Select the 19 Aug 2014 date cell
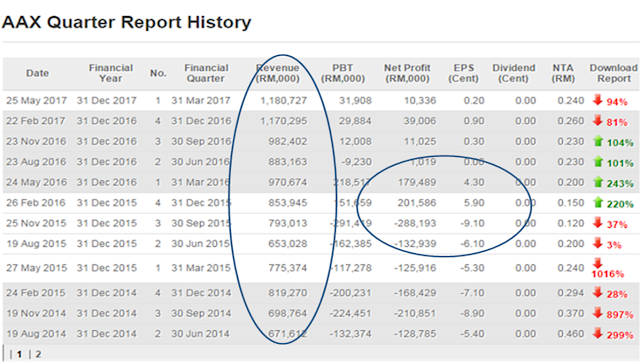This screenshot has width=640, height=362. 36,333
